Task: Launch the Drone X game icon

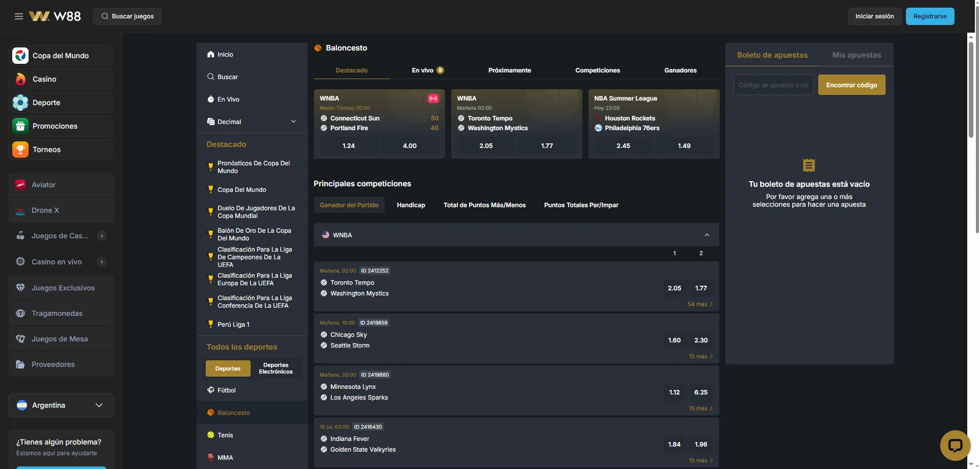Action: tap(20, 210)
